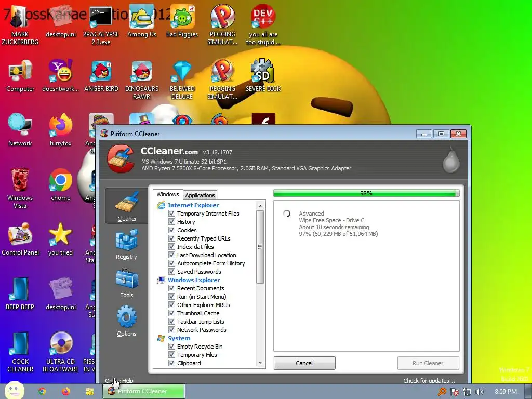
Task: Launch Firefox from the taskbar
Action: (x=66, y=391)
